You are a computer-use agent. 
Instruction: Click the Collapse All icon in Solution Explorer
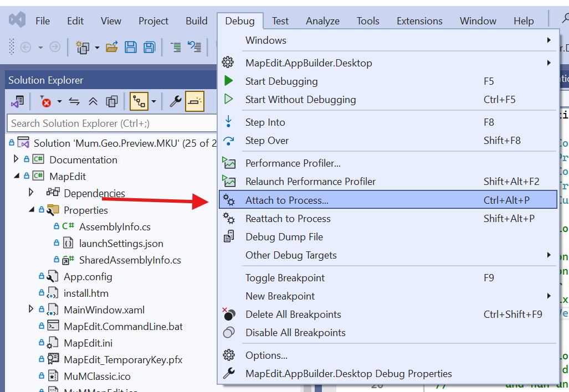point(93,101)
